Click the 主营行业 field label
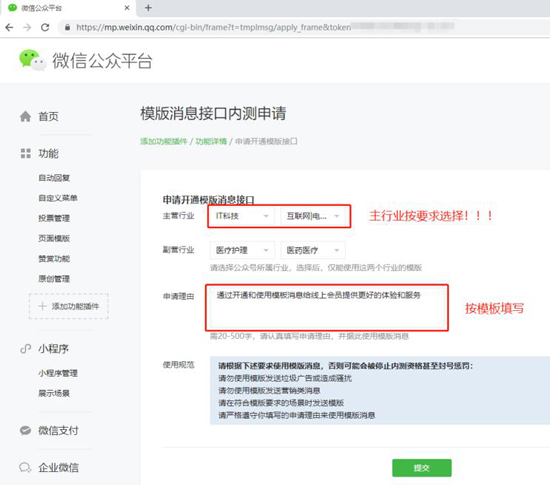This screenshot has width=550, height=485. 178,216
